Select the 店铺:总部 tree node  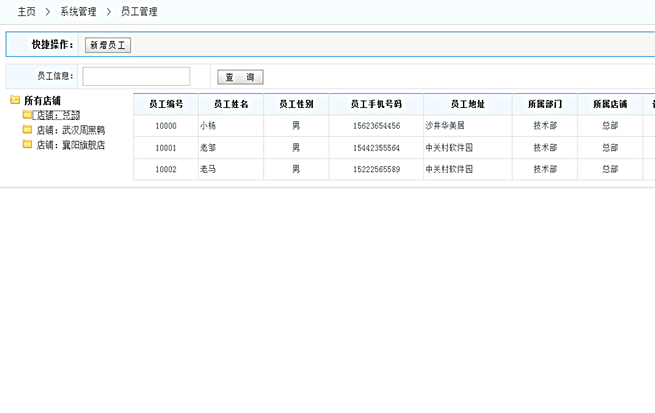[58, 116]
